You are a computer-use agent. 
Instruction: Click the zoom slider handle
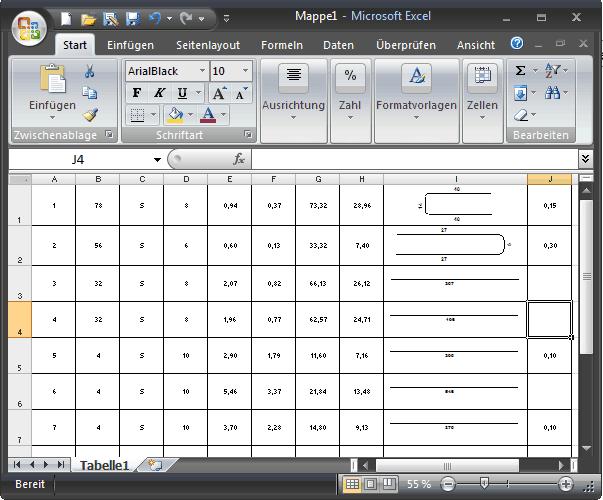[484, 483]
